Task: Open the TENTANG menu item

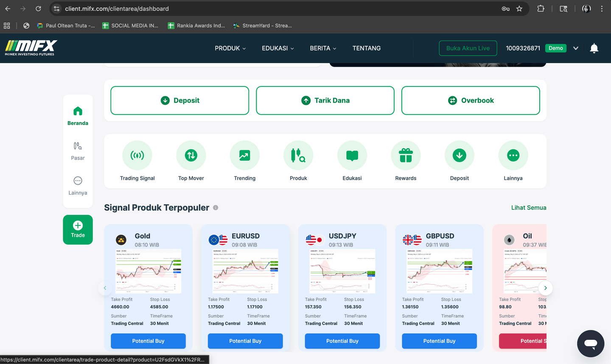Action: pyautogui.click(x=367, y=48)
